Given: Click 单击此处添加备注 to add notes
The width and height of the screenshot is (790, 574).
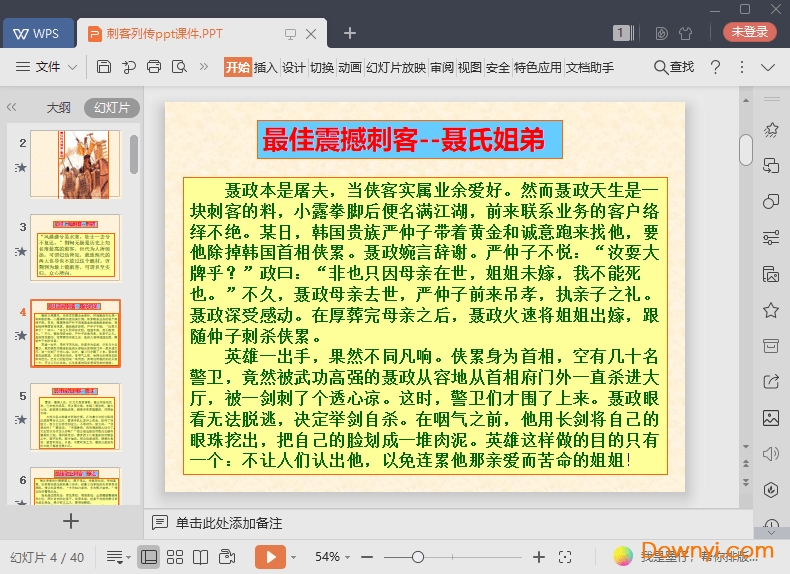Looking at the screenshot, I should [229, 523].
